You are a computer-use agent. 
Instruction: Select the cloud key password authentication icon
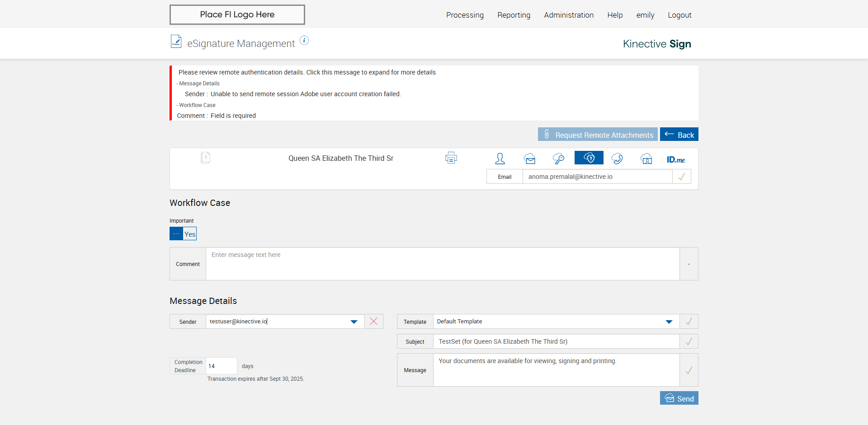coord(558,159)
